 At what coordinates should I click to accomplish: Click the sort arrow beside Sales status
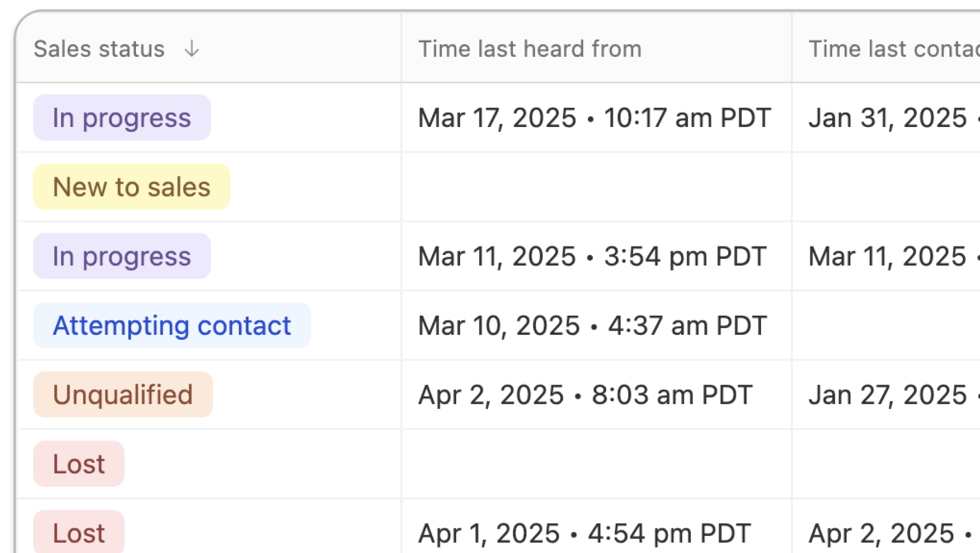tap(192, 49)
